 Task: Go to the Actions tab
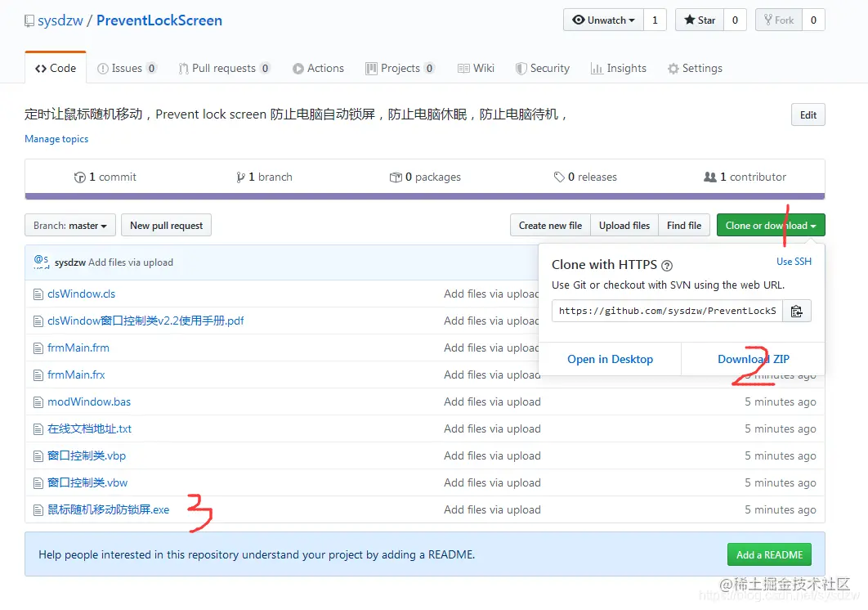tap(318, 68)
